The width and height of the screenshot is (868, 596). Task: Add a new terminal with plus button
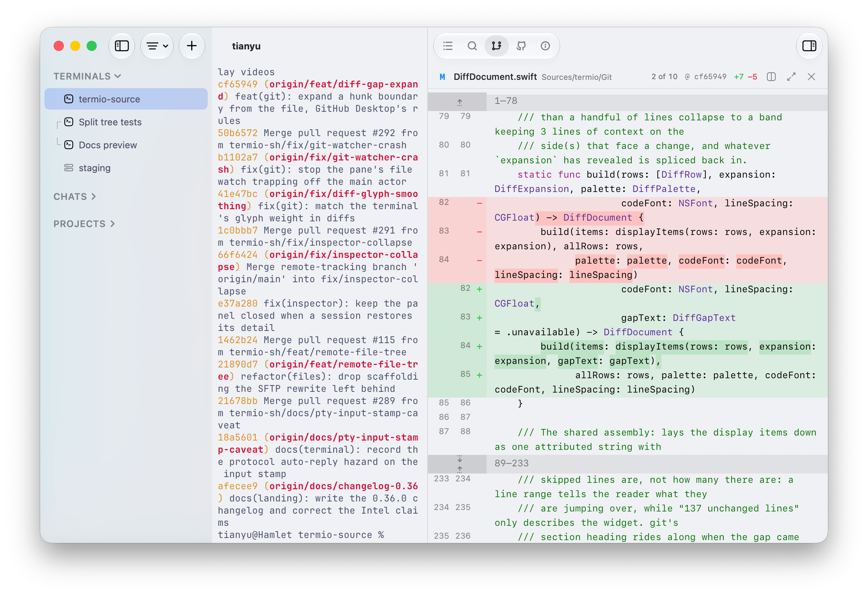pos(192,46)
